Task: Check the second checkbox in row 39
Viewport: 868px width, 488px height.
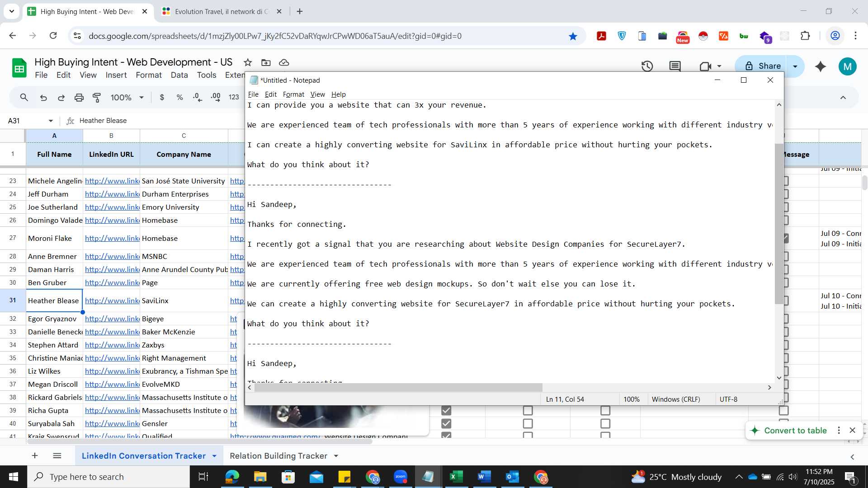Action: (528, 410)
